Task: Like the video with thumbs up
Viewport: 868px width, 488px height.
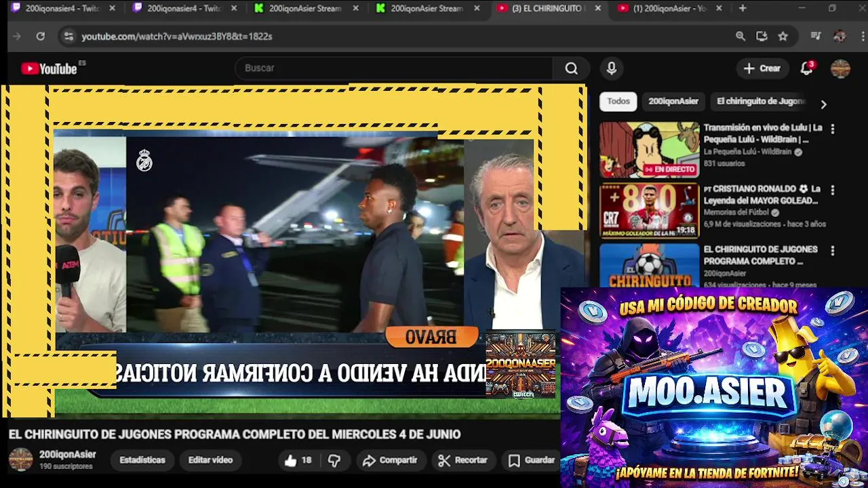Action: pos(298,460)
